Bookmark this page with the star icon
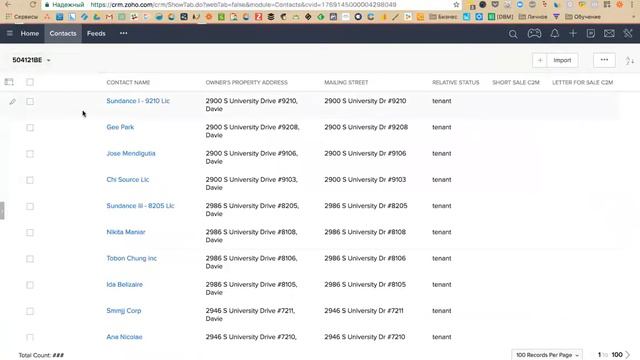Screen dimensions: 640x360 click(456, 5)
